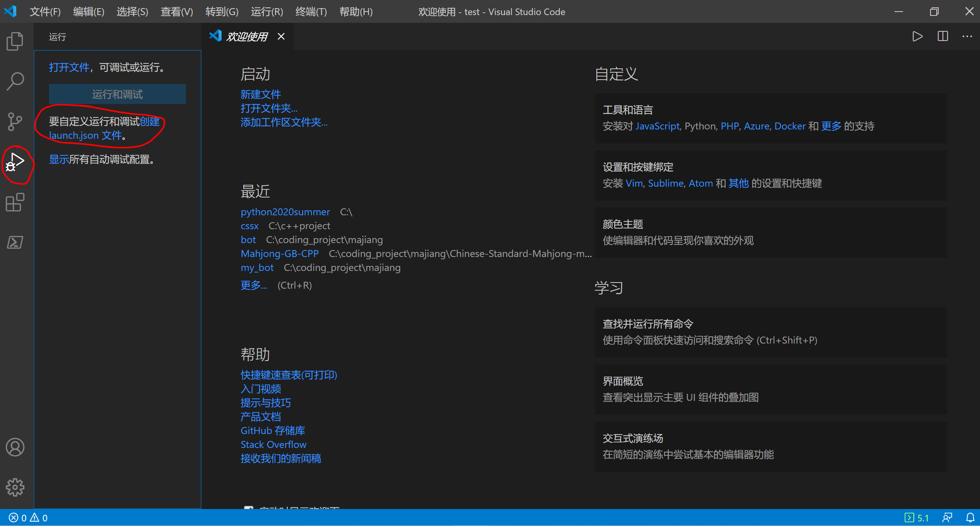Click the 新建文件 link

click(x=261, y=94)
